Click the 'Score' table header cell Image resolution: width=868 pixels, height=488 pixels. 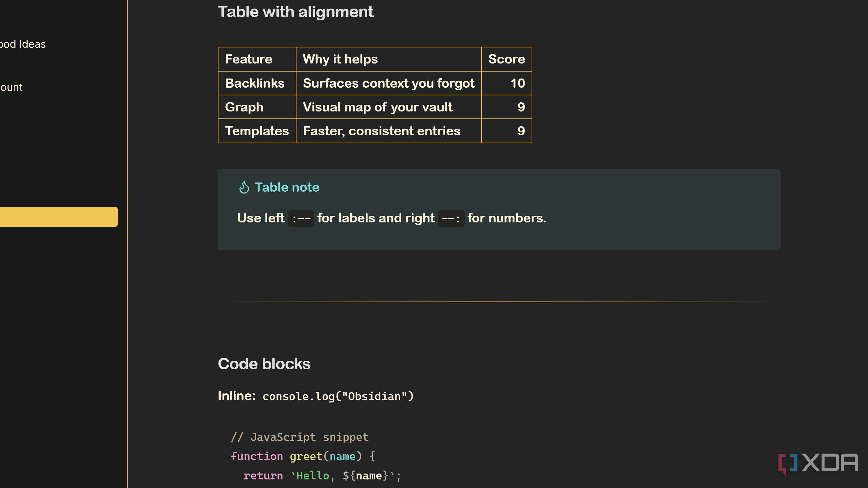tap(506, 59)
